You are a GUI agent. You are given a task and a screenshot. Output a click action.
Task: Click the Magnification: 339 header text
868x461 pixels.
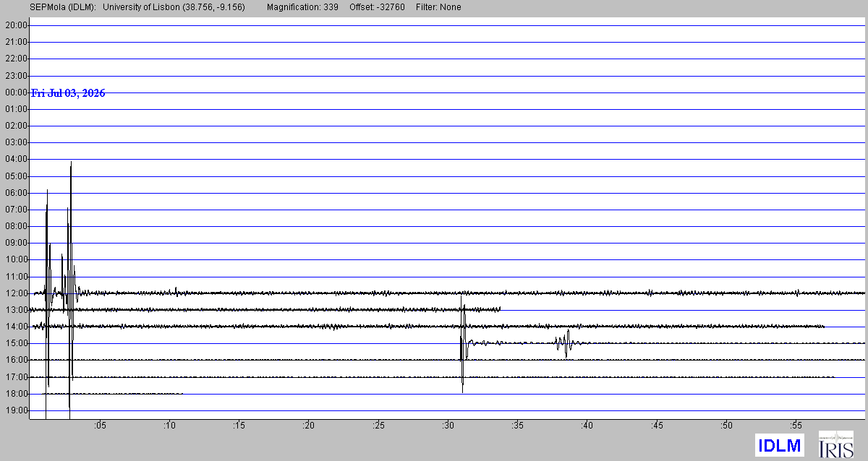[x=304, y=7]
